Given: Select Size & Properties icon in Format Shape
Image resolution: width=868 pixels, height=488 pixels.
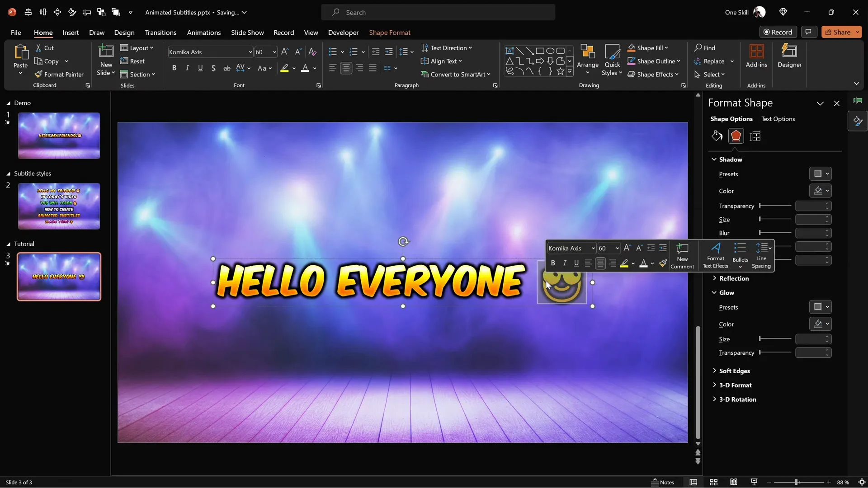Looking at the screenshot, I should coord(755,136).
